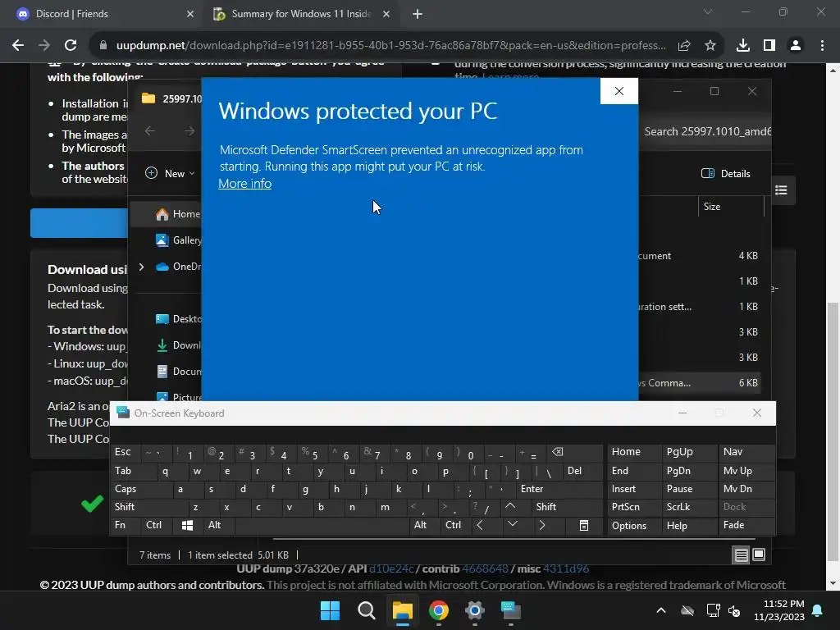Open New dropdown in File Explorer
Image resolution: width=840 pixels, height=630 pixels.
click(x=170, y=174)
